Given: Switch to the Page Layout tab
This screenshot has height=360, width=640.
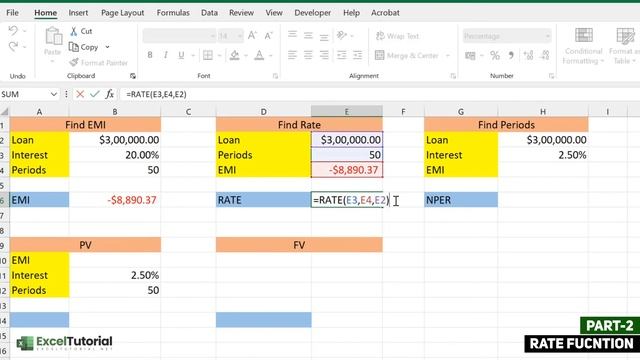Looking at the screenshot, I should (x=122, y=13).
